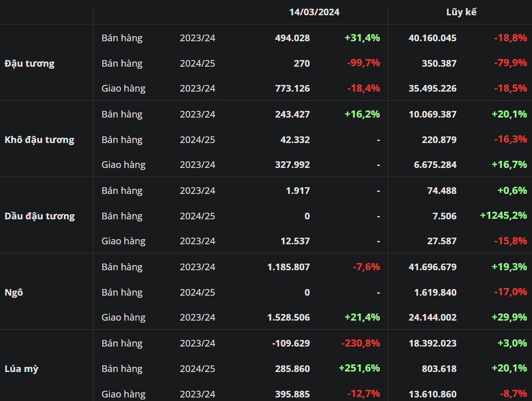Click the cumulative value 41.696.679
The height and width of the screenshot is (401, 532).
[432, 267]
